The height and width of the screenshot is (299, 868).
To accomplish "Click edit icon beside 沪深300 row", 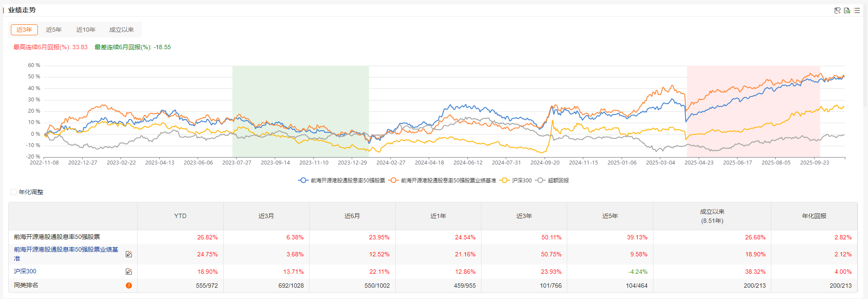I will (x=129, y=272).
